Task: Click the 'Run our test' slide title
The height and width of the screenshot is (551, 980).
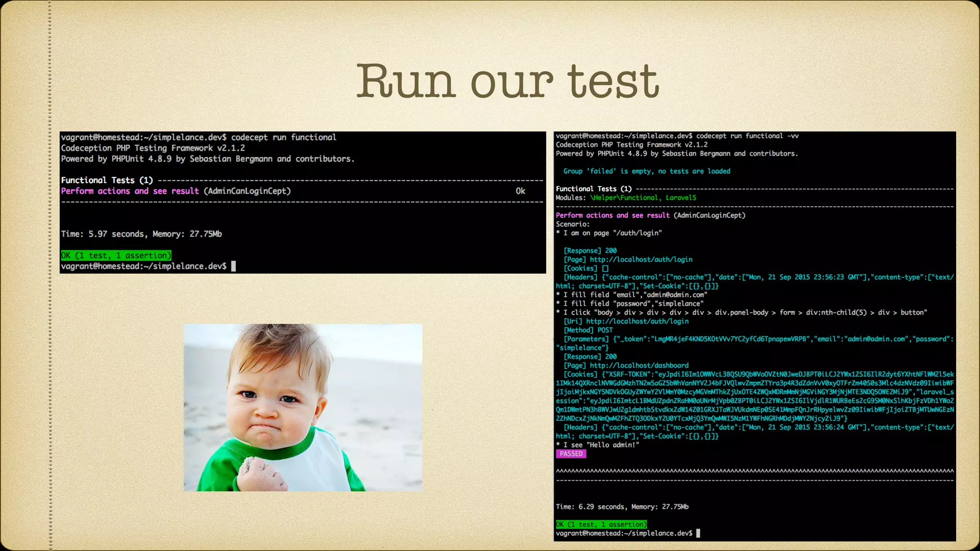Action: point(508,81)
